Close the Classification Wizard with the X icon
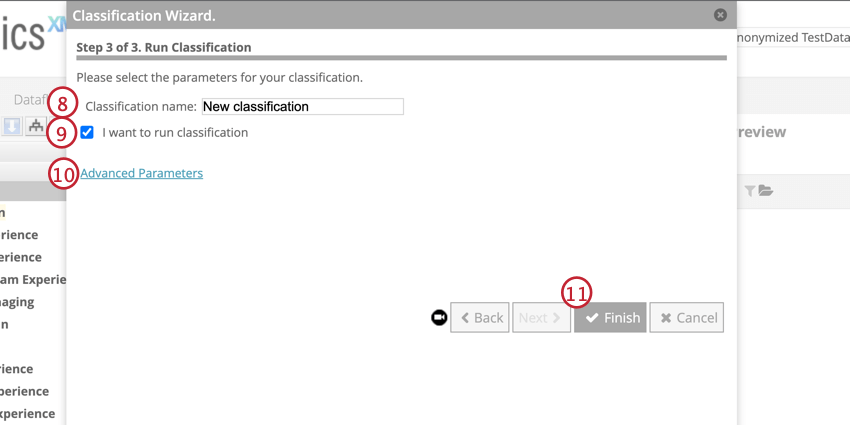Viewport: 850px width, 425px height. tap(720, 15)
